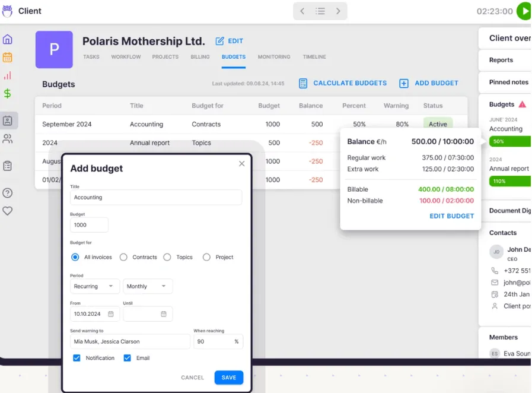Click the John Doe contact avatar

click(x=496, y=252)
